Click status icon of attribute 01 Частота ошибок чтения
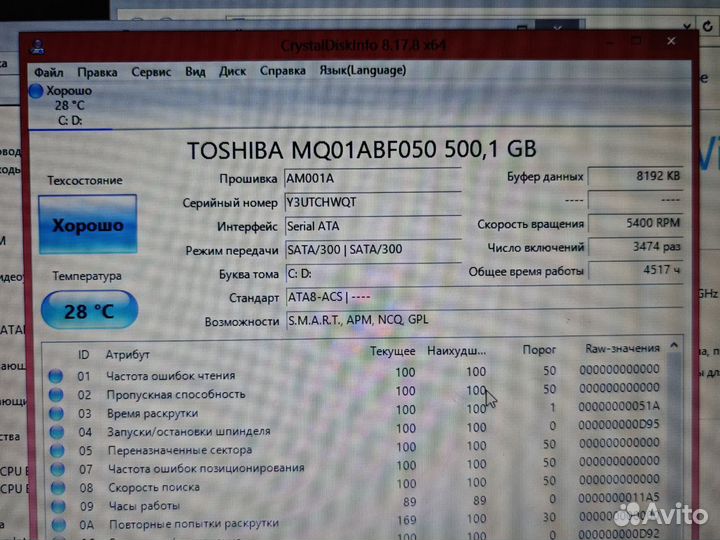 pos(56,376)
